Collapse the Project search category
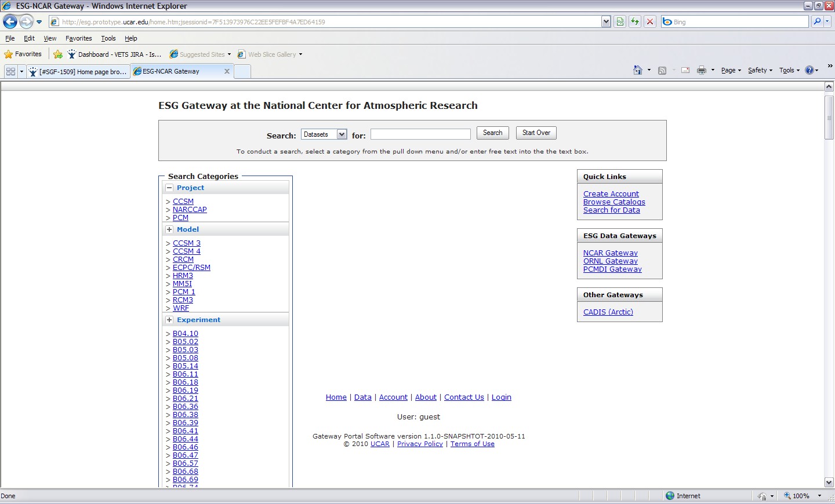Screen dimensions: 835x504 (169, 188)
